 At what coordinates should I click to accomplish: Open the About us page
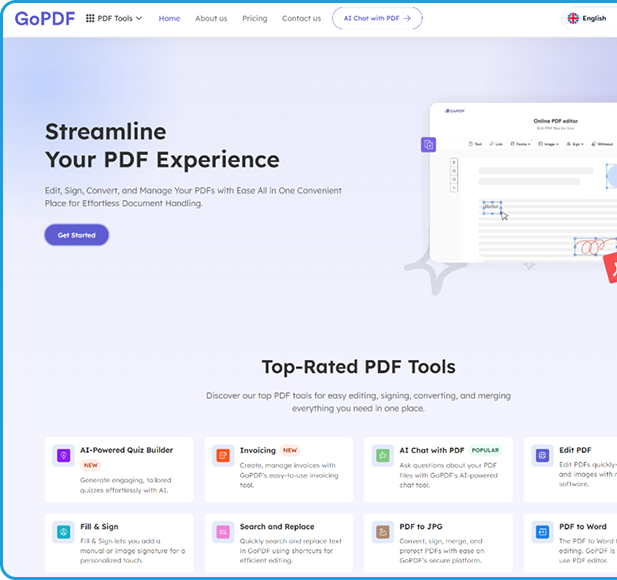point(211,18)
